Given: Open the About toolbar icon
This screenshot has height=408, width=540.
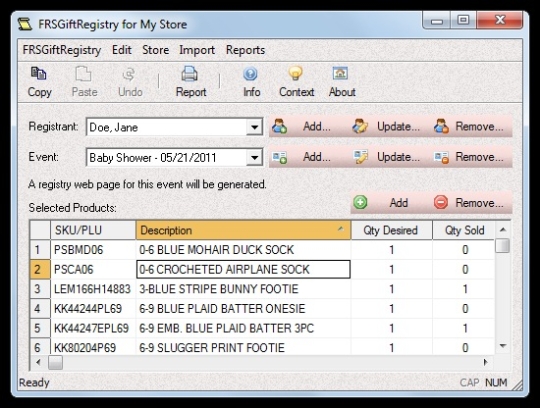Looking at the screenshot, I should tap(340, 74).
